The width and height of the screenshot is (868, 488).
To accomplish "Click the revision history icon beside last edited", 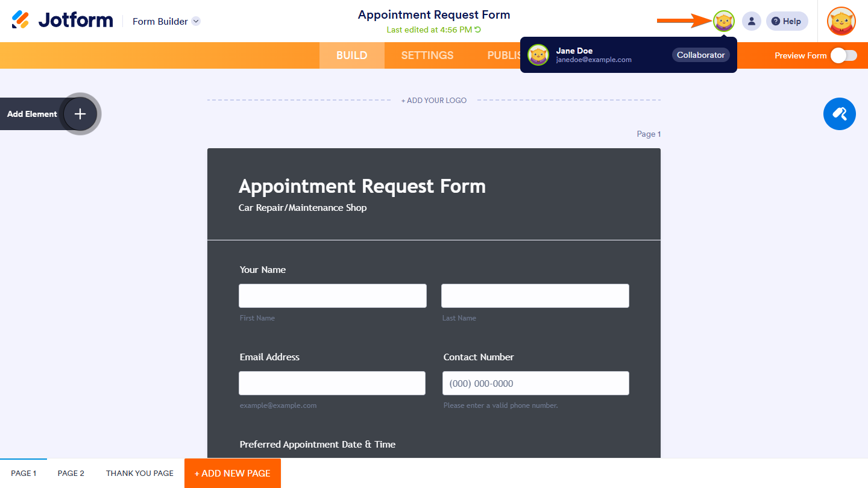I will pos(478,30).
